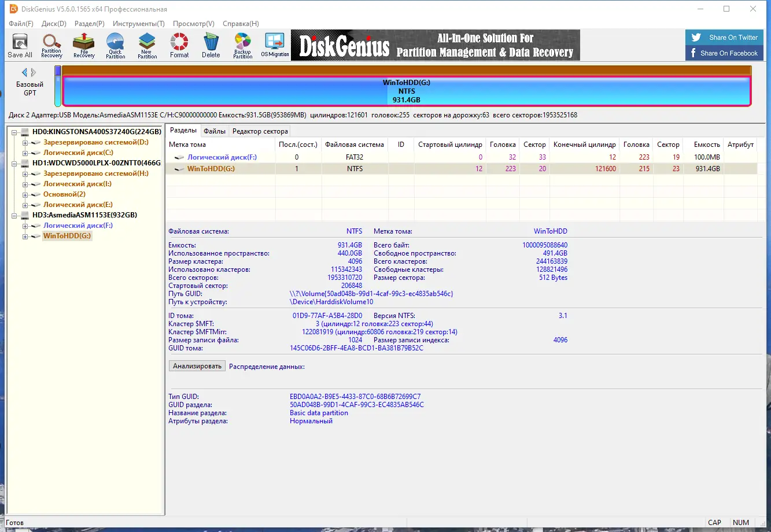Expand the Основной(2) partition node
This screenshot has width=771, height=532.
[x=25, y=194]
